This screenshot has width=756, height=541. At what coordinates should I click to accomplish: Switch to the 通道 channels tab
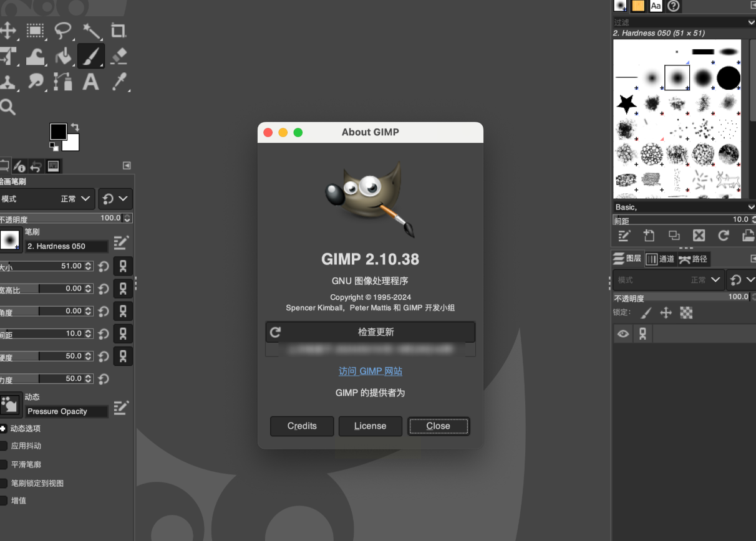coord(660,259)
